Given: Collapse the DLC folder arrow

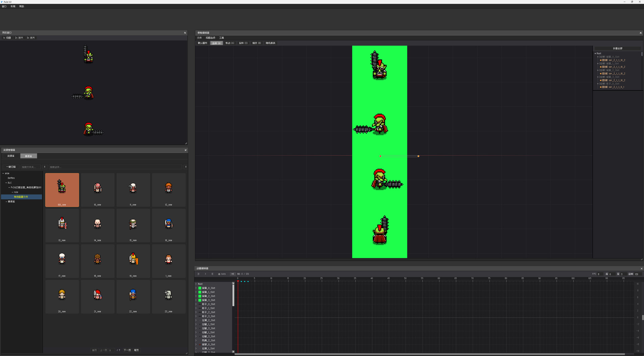Looking at the screenshot, I should coord(6,183).
